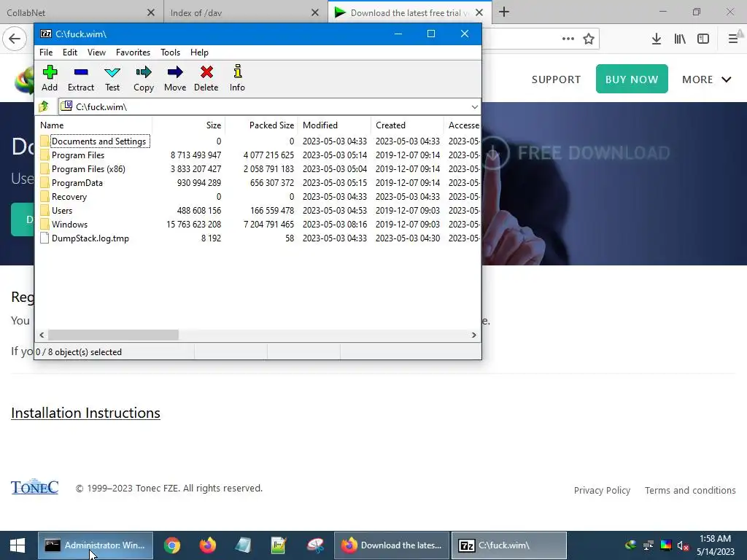Click the SUPPORT link on the webpage
Screen dimensions: 747x560
(556, 79)
